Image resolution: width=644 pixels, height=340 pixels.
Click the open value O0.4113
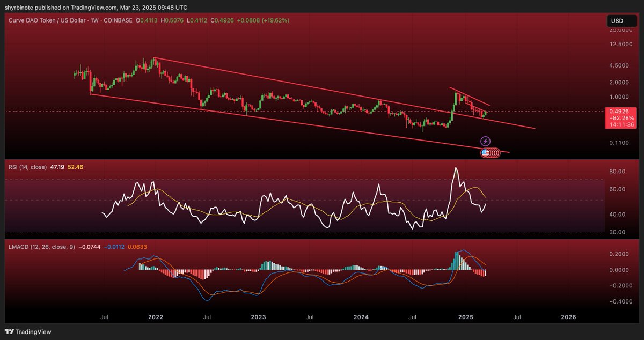click(146, 20)
